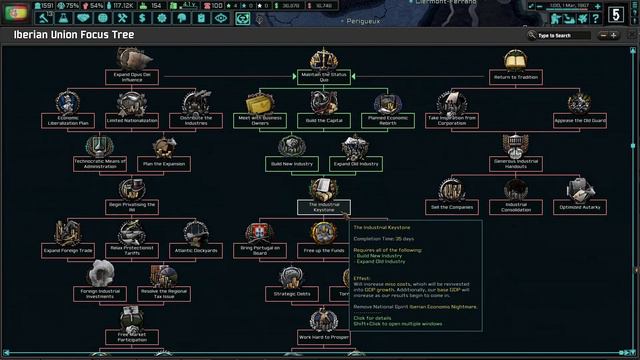Zoom in the focus tree with plus
Viewport: 640px width, 360px height.
[613, 36]
